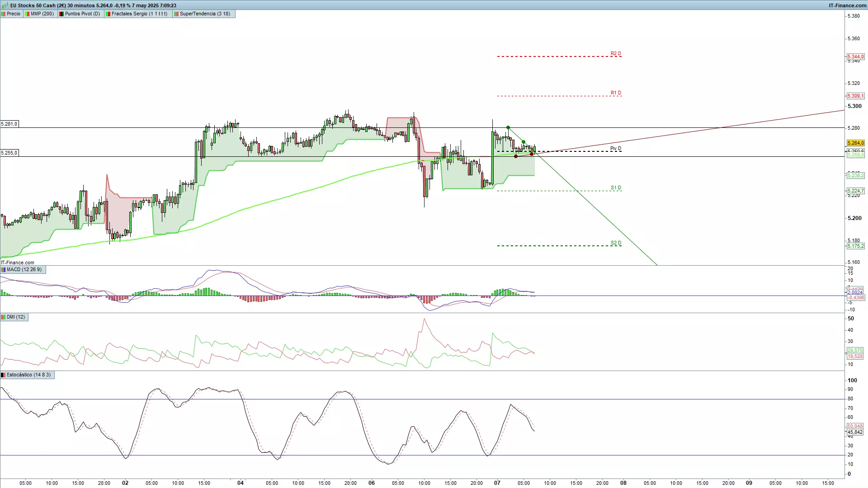Click the Precio color swatch icon
The width and height of the screenshot is (868, 488).
click(4, 14)
